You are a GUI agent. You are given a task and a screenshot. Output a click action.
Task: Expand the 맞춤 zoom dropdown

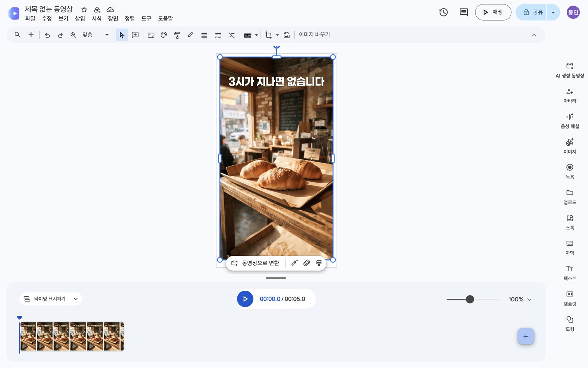[107, 35]
